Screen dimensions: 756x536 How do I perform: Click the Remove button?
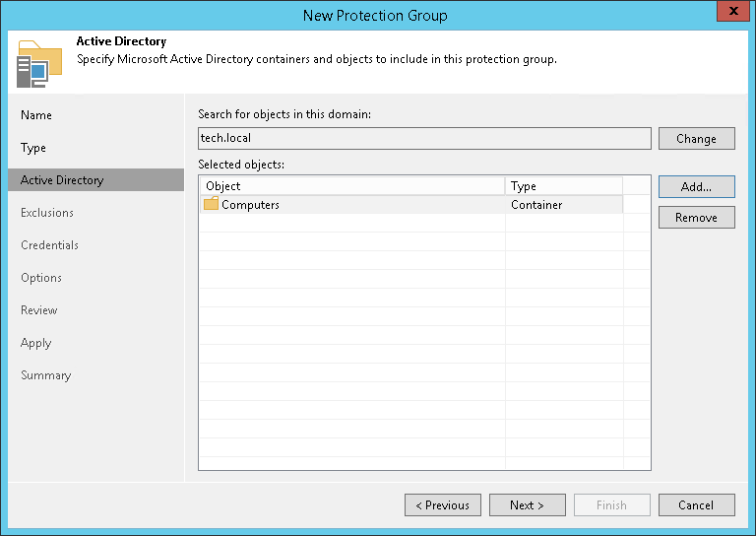[x=696, y=218]
